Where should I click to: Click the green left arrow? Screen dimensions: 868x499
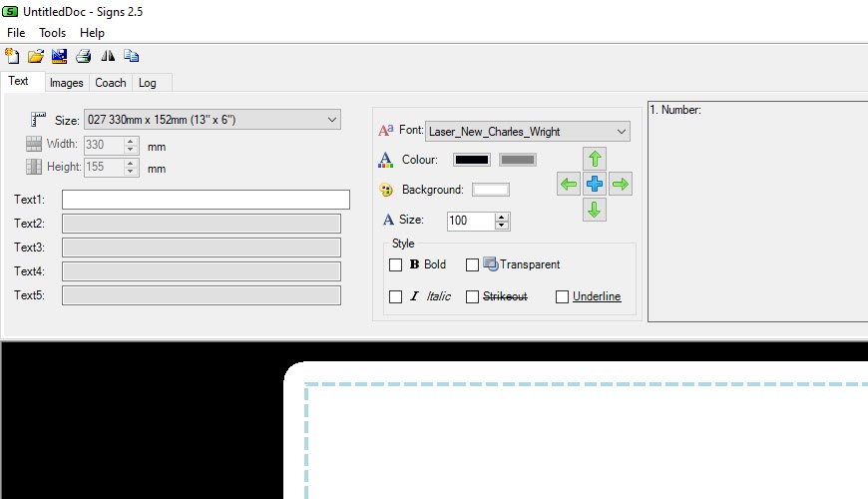click(569, 184)
